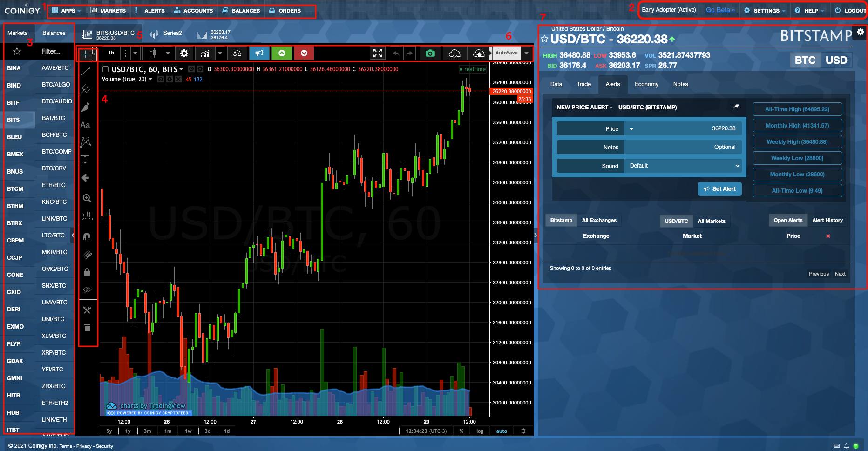Open the AutoSave options dropdown arrow
The image size is (868, 451).
click(x=527, y=53)
